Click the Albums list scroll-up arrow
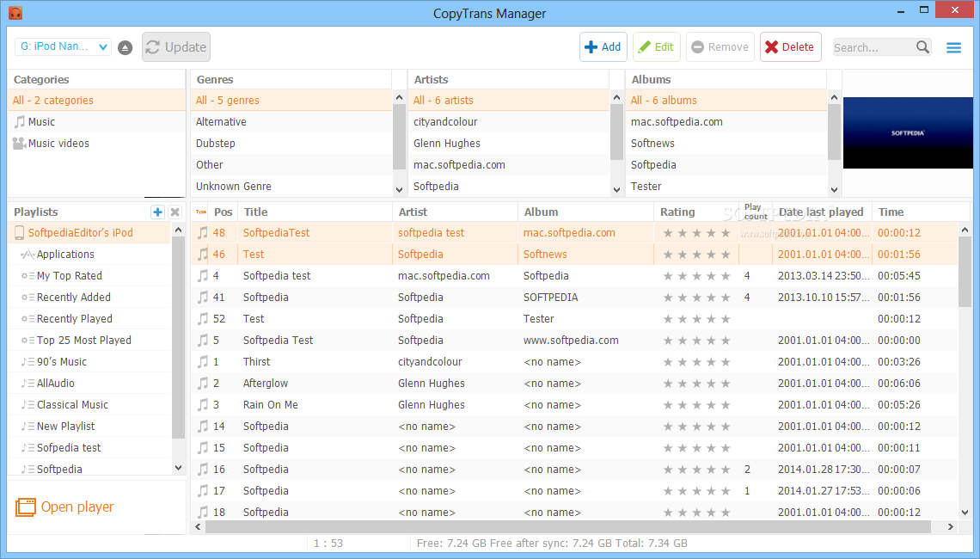Image resolution: width=980 pixels, height=559 pixels. (835, 97)
